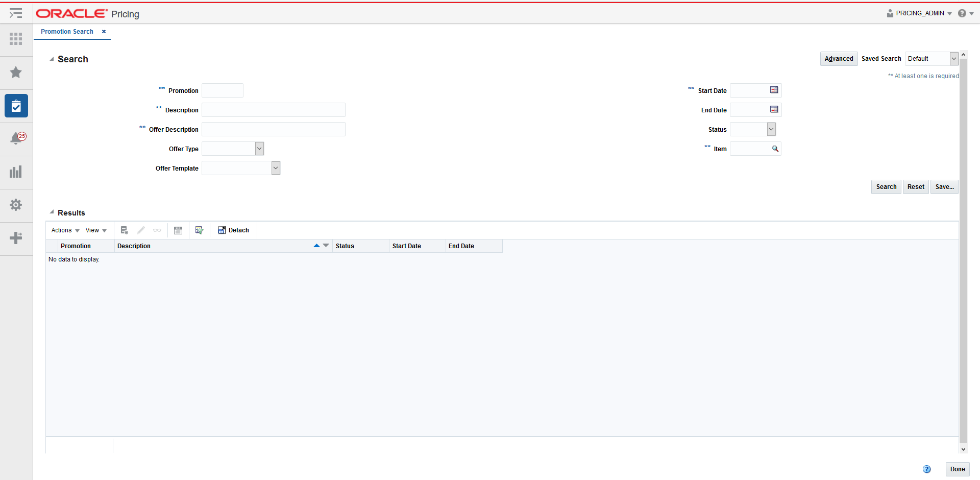Screen dimensions: 980x480
Task: Open notifications via the bell icon
Action: point(16,138)
